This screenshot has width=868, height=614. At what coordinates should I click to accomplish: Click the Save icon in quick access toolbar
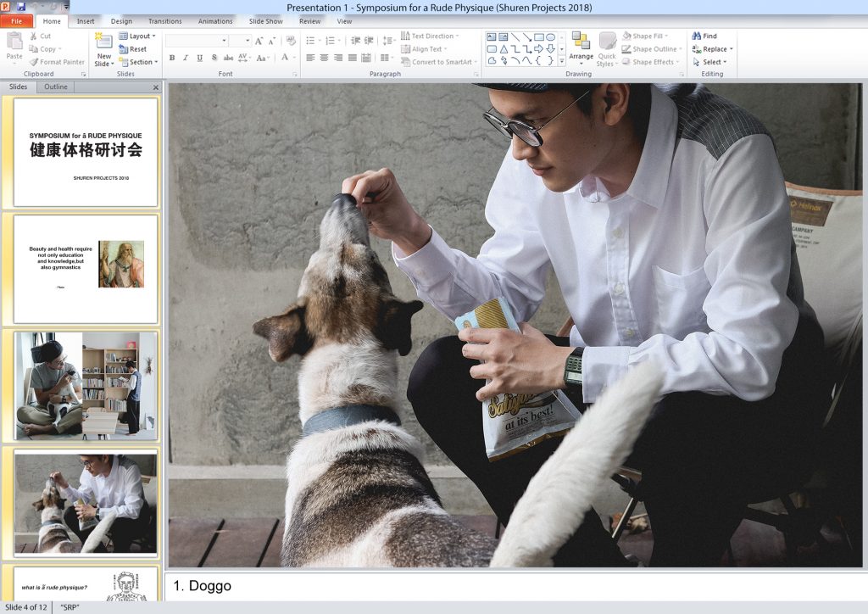21,7
